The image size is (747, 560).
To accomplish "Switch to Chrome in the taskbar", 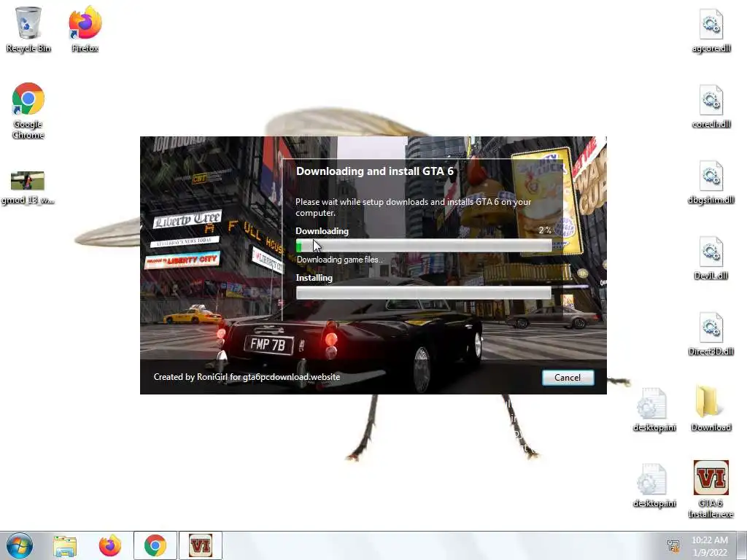I will (x=155, y=545).
